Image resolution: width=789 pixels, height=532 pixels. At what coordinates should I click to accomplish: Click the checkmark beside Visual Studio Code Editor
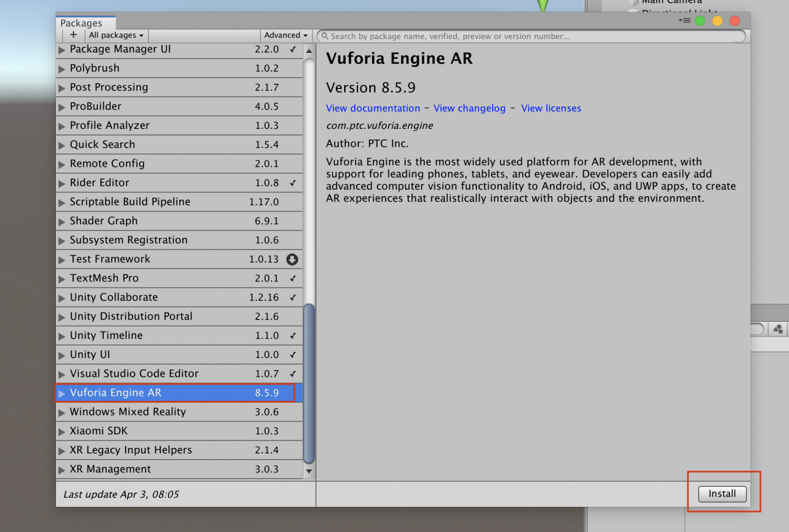click(x=292, y=373)
